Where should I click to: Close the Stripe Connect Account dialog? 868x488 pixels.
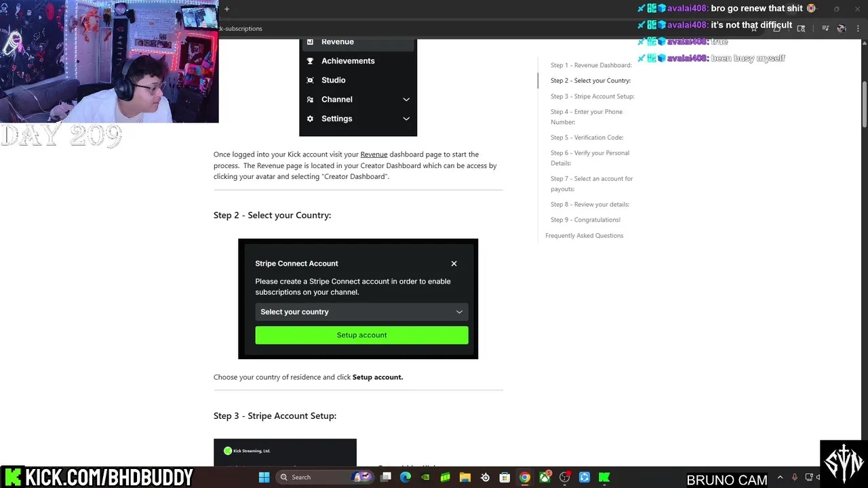pos(454,264)
